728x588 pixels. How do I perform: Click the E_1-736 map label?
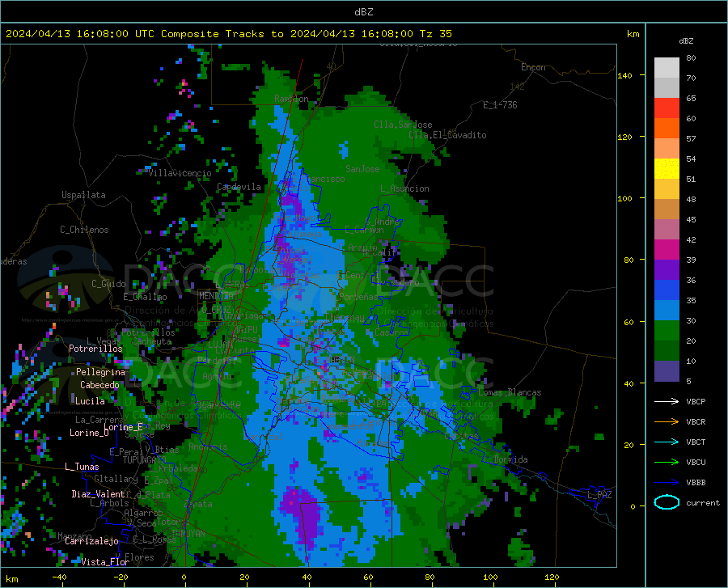[x=500, y=105]
